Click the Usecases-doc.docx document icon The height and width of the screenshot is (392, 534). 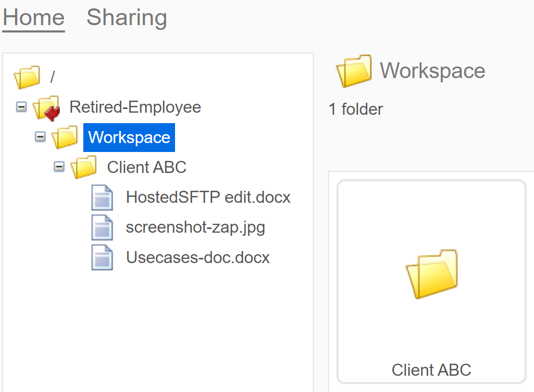[x=103, y=257]
